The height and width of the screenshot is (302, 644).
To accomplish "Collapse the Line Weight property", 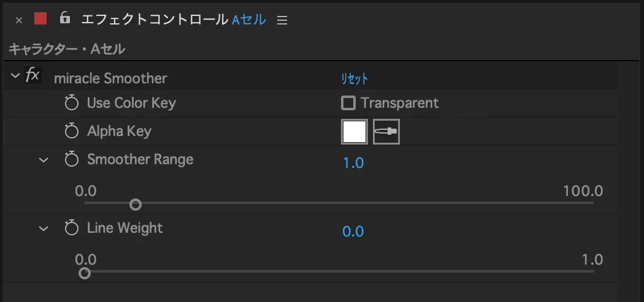I will (44, 228).
